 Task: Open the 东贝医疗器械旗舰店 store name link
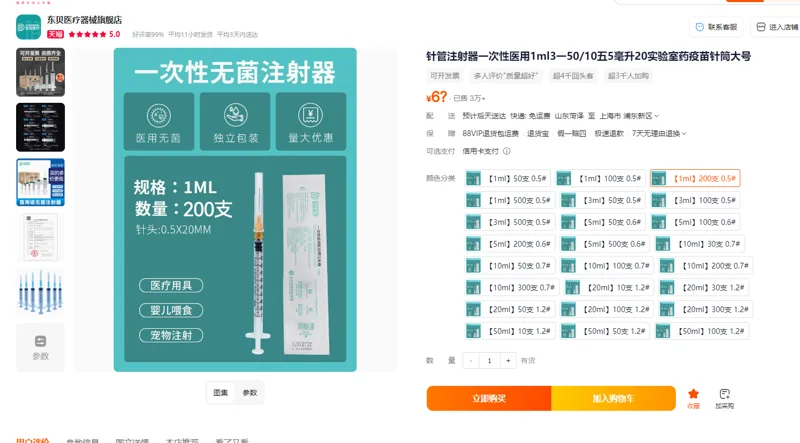(x=85, y=20)
